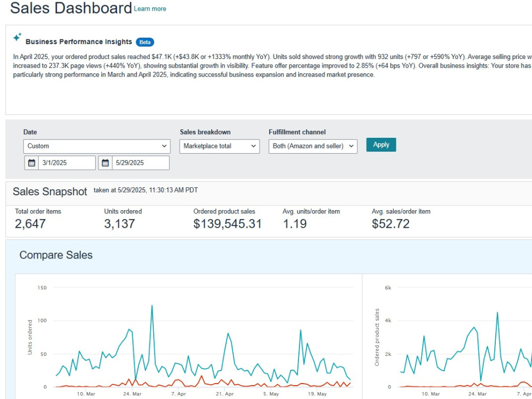Image resolution: width=532 pixels, height=399 pixels.
Task: Click the Units ordered axis label
Action: pos(30,337)
